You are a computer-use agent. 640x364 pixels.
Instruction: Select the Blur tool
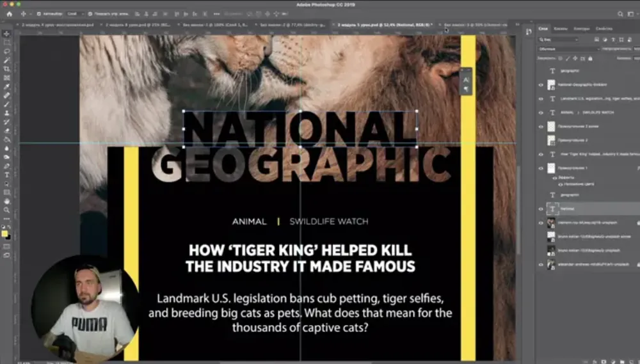[6, 148]
